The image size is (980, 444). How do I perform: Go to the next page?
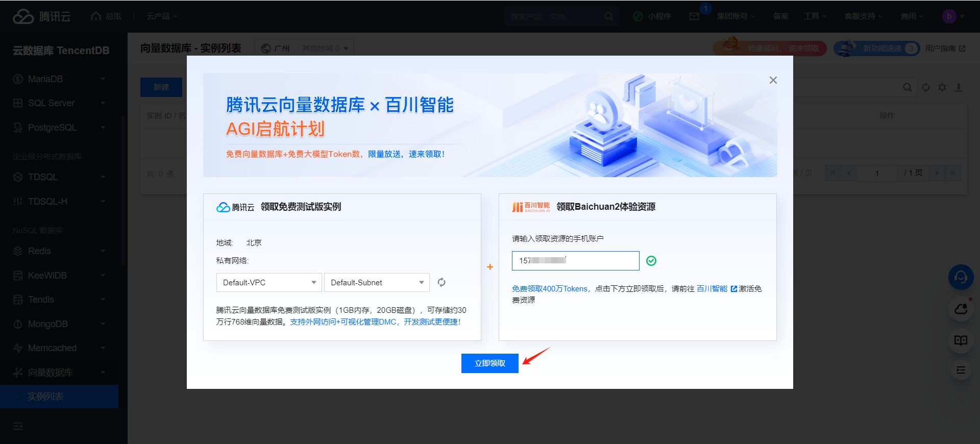937,173
